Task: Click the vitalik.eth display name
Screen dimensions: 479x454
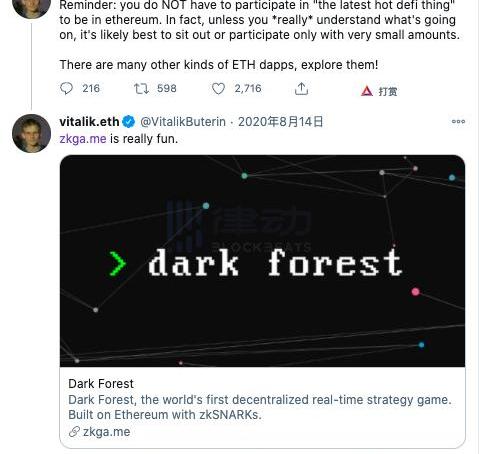Action: 89,122
